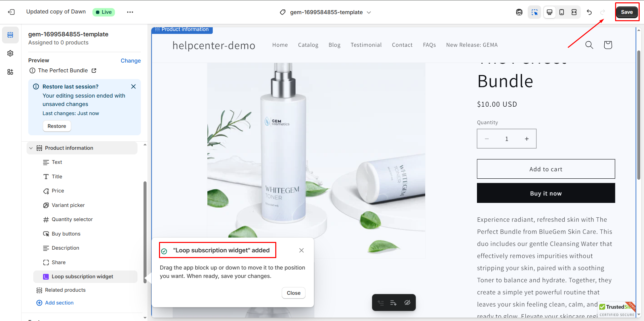Decrease quantity with minus button
The height and width of the screenshot is (321, 644).
coord(487,139)
